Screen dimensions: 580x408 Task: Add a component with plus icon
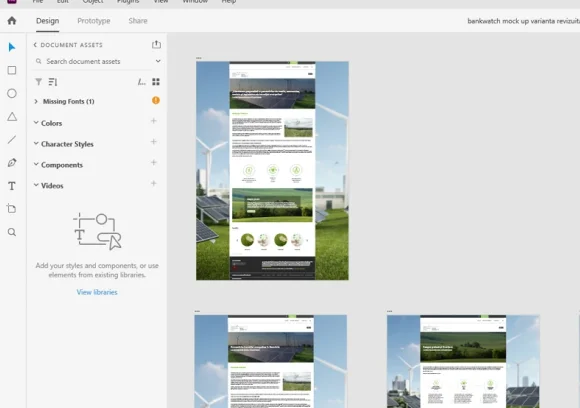[154, 162]
